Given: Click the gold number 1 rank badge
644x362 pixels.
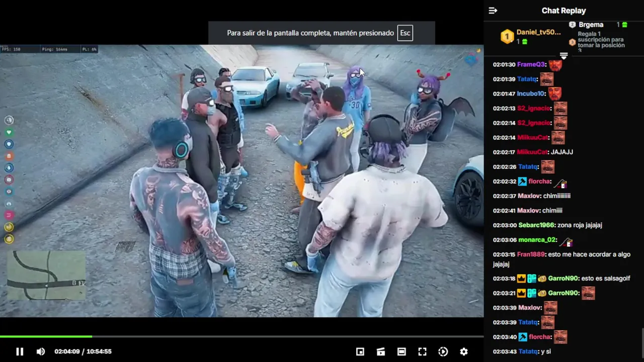Looking at the screenshot, I should pos(507,37).
